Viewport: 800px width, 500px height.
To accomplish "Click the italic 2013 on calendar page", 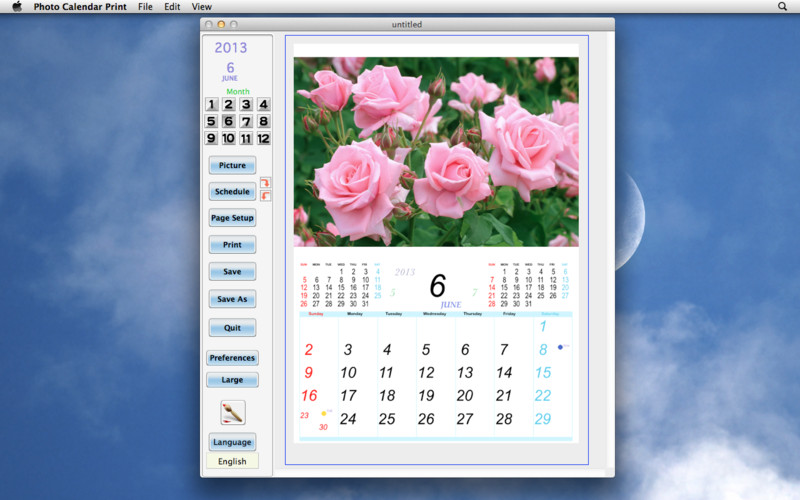I will [405, 272].
